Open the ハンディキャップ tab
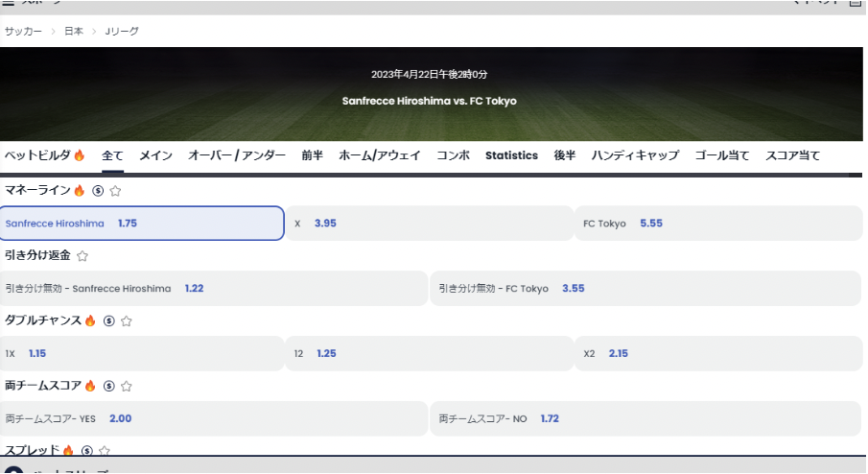 (635, 155)
